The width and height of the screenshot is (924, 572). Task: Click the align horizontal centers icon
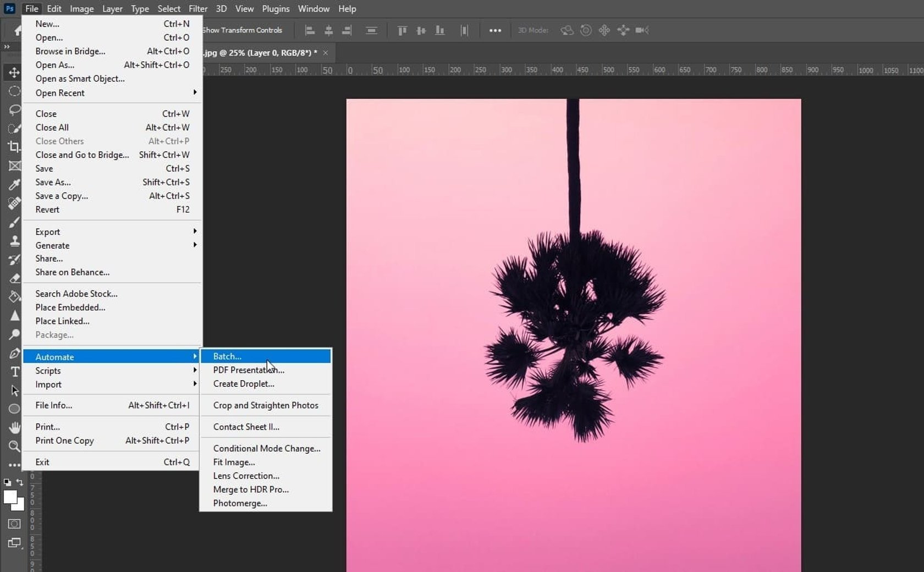point(328,30)
